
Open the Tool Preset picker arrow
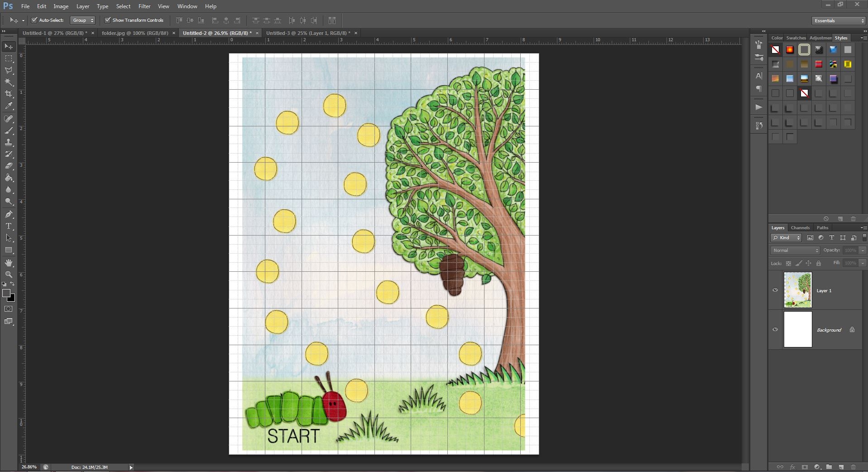(23, 20)
